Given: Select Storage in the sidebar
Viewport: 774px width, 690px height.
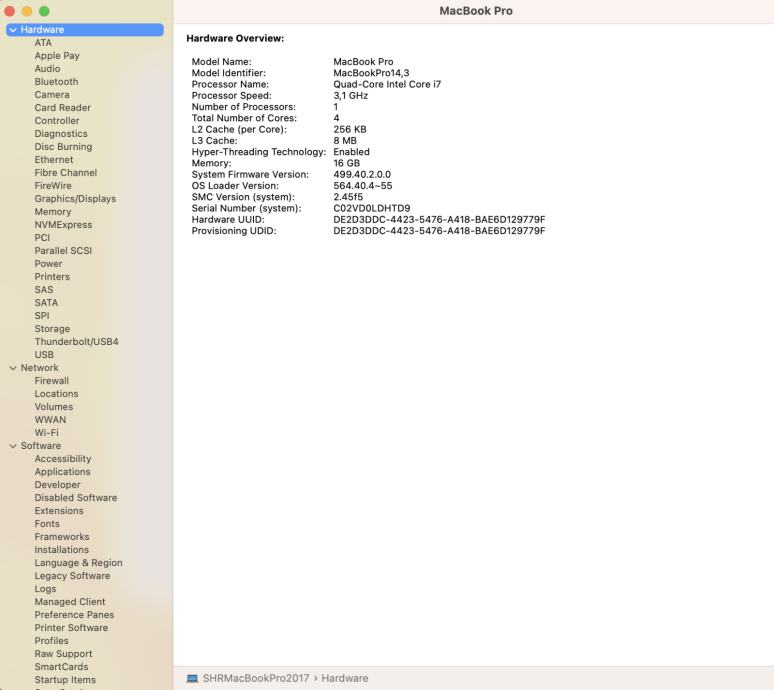Looking at the screenshot, I should [x=52, y=329].
